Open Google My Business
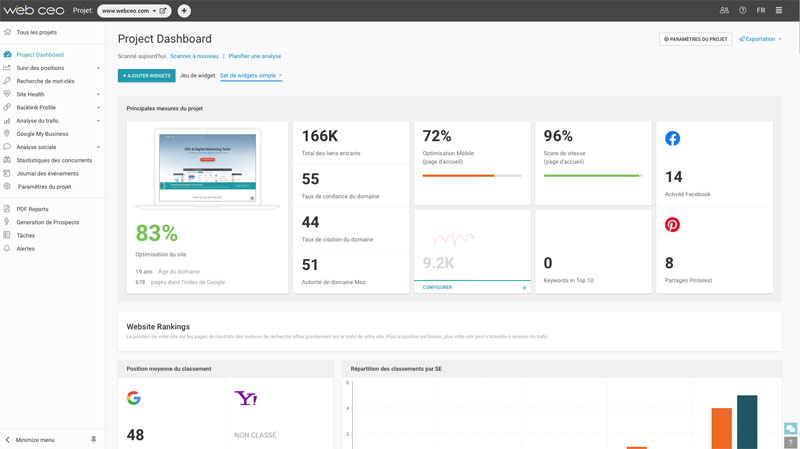Screen dimensions: 800x449 [42, 134]
